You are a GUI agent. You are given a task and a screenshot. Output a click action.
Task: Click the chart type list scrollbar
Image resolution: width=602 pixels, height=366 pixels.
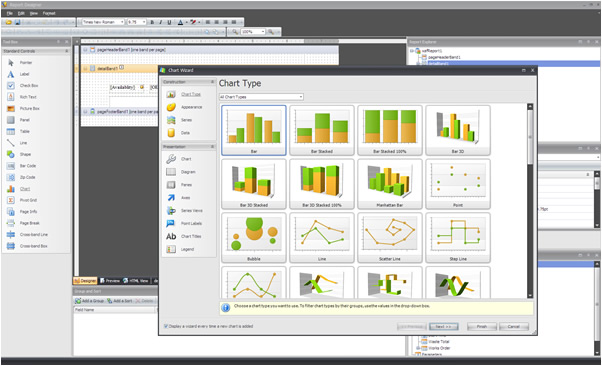(530, 200)
